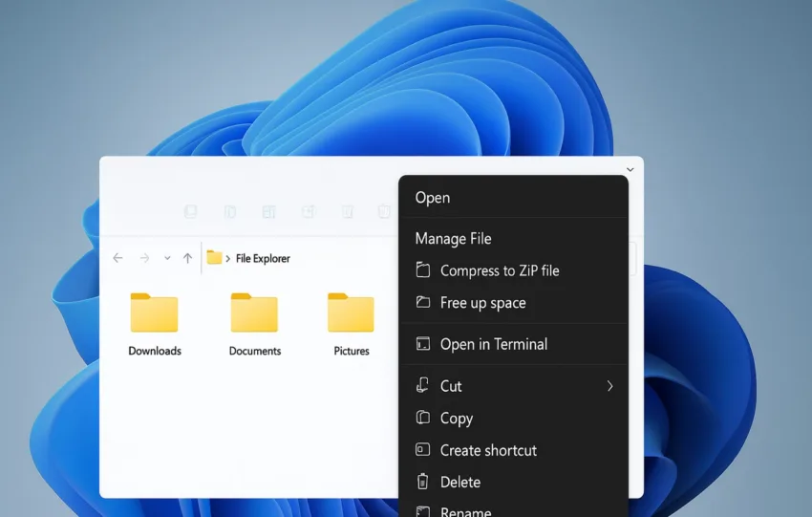This screenshot has height=517, width=812.
Task: Click the Pictures folder
Action: [351, 314]
